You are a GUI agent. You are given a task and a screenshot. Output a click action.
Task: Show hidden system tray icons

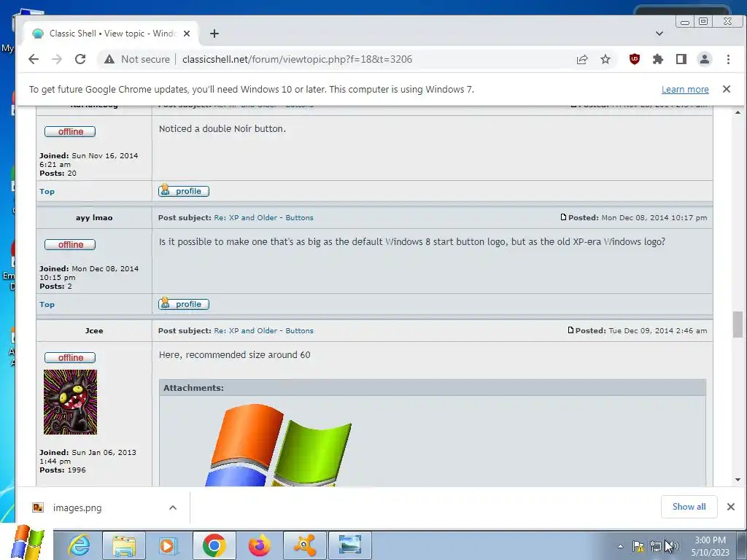coord(620,546)
